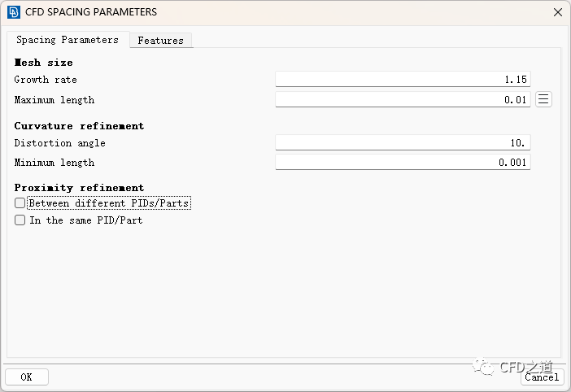Click the Curvature refinement section heading
The height and width of the screenshot is (392, 571).
coord(79,126)
